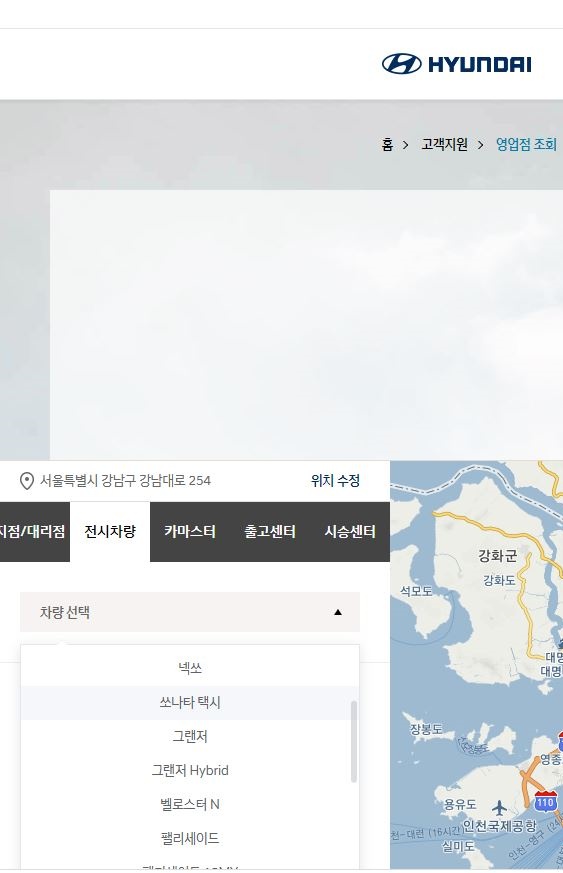Open the 출고센터 tab
Viewport: 563px width, 873px height.
click(270, 532)
